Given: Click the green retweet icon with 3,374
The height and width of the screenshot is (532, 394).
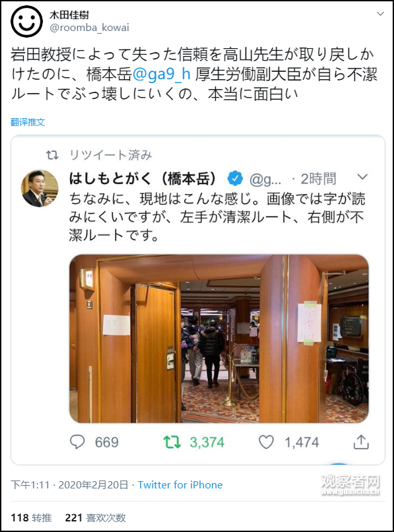Looking at the screenshot, I should [172, 442].
